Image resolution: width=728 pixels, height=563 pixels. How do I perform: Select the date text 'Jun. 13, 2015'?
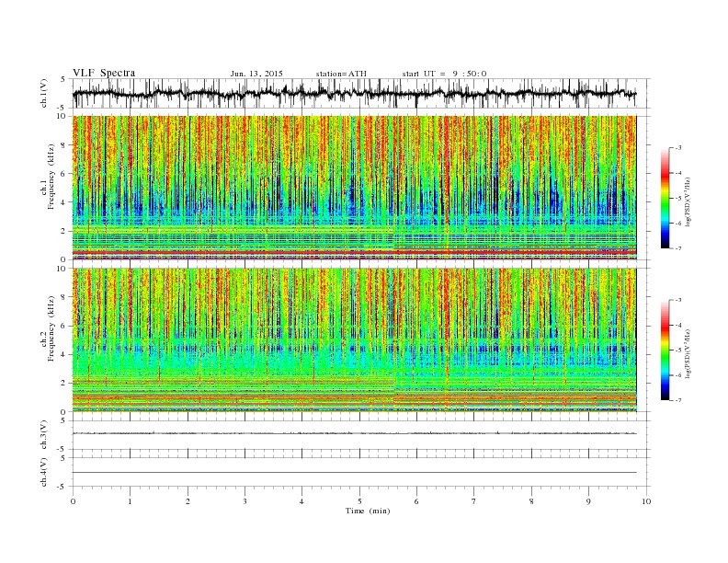(256, 74)
